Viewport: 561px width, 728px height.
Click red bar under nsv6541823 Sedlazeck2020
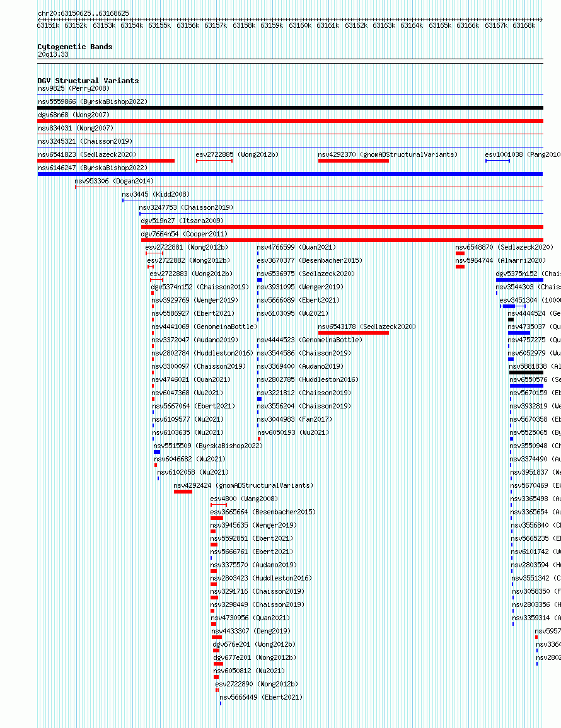coord(106,161)
